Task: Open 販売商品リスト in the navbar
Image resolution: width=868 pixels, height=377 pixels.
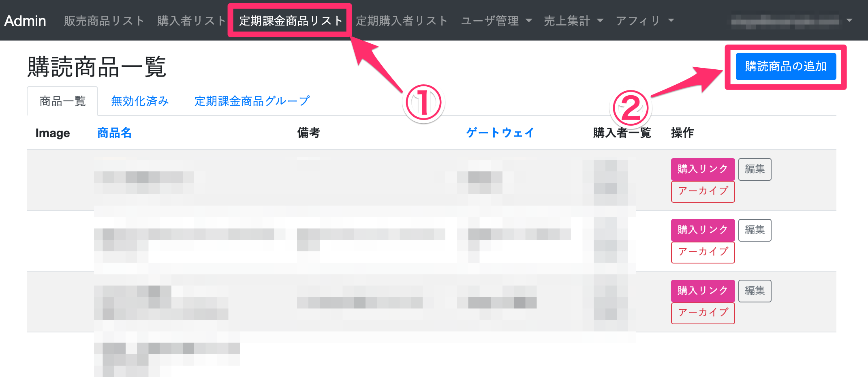Action: 104,21
